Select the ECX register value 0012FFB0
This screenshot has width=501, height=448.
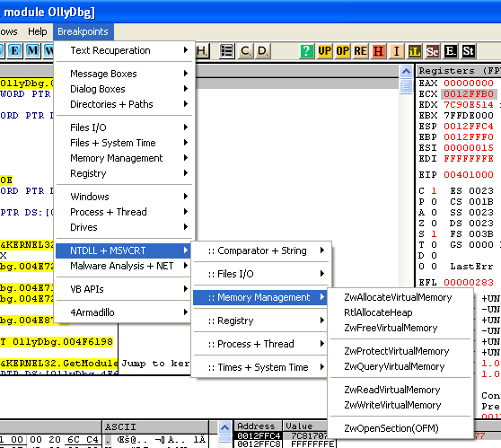coord(469,94)
